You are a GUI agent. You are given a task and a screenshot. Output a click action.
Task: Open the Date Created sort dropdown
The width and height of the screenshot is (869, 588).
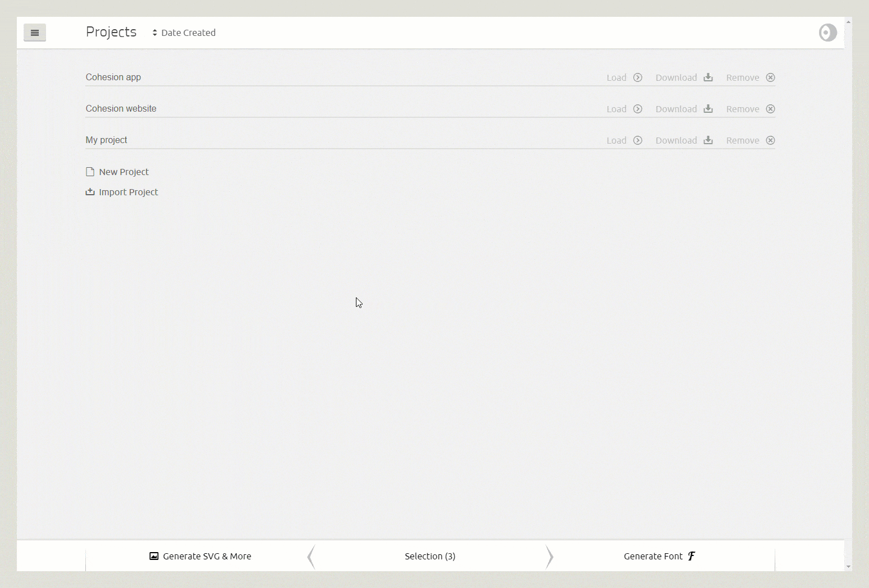(x=184, y=33)
